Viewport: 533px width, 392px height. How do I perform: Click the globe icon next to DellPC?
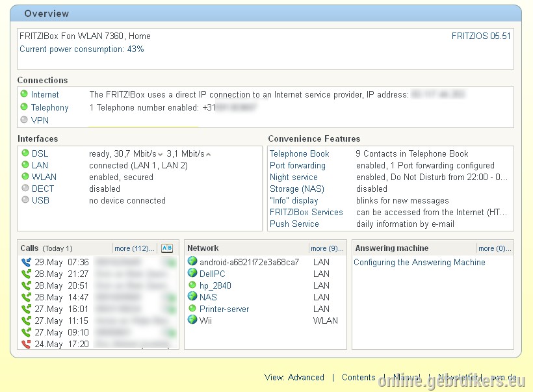pyautogui.click(x=192, y=273)
